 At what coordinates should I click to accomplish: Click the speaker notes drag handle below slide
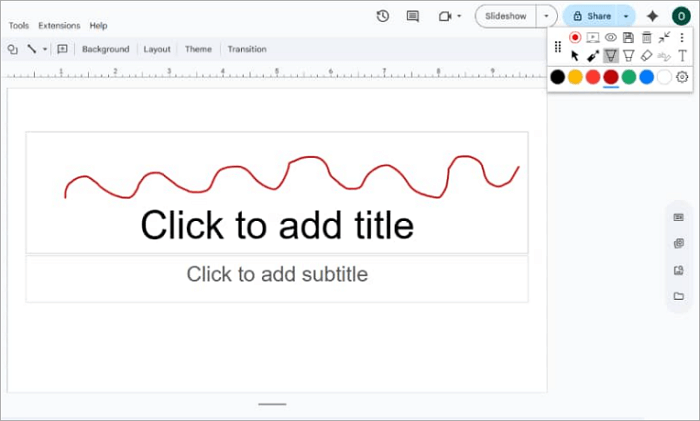click(272, 404)
